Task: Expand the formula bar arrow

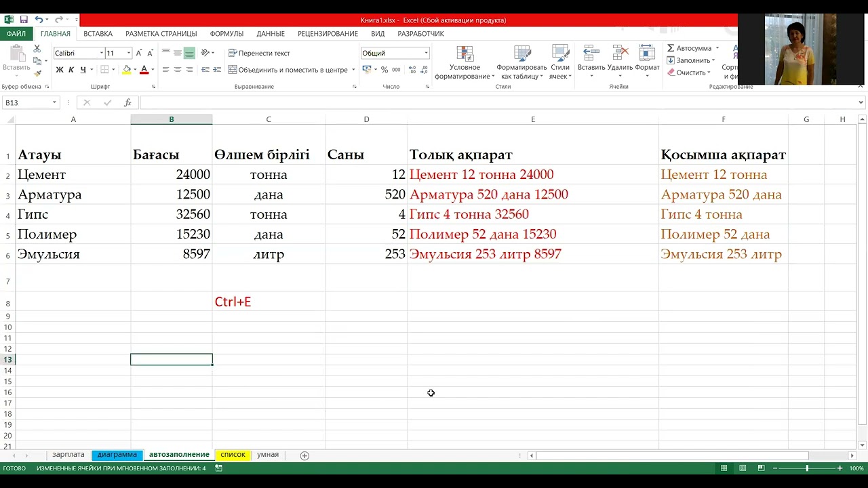Action: point(861,103)
